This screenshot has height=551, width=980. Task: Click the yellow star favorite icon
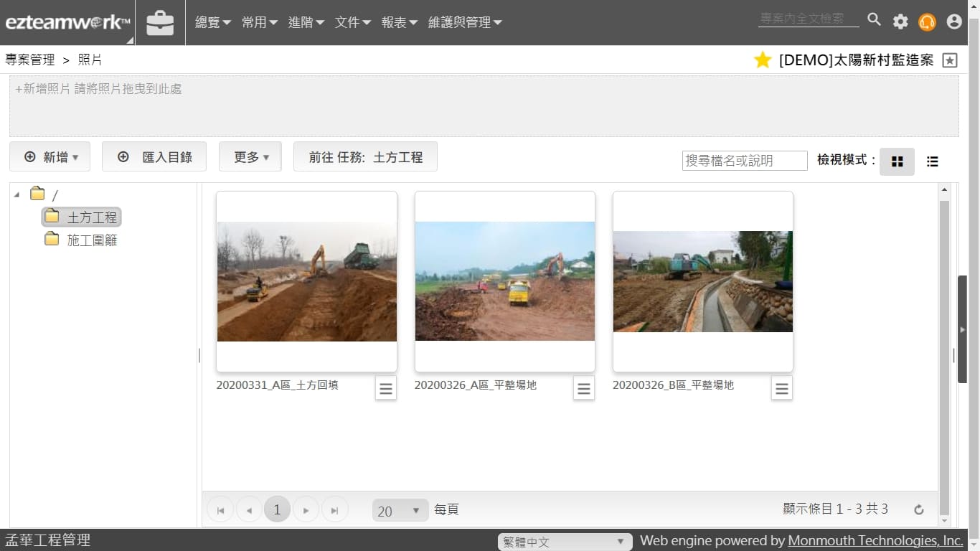click(x=762, y=60)
